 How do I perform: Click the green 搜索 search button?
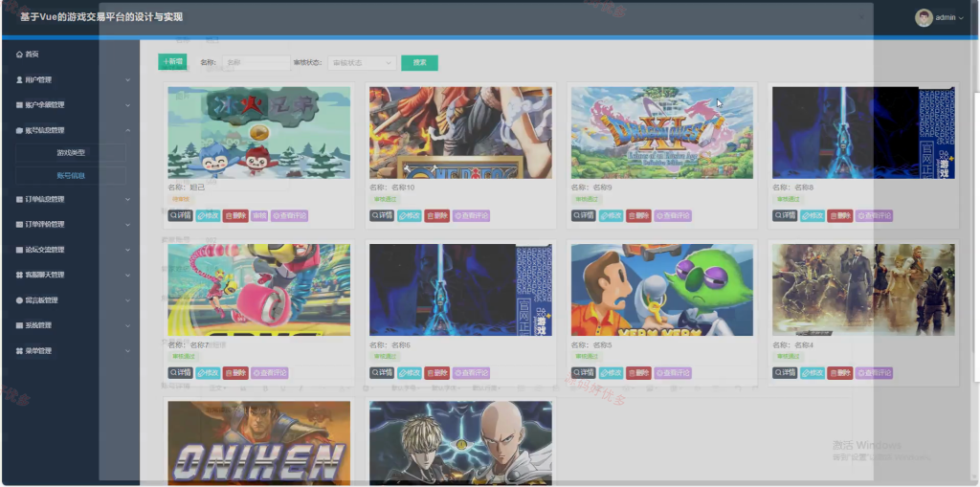(x=419, y=62)
